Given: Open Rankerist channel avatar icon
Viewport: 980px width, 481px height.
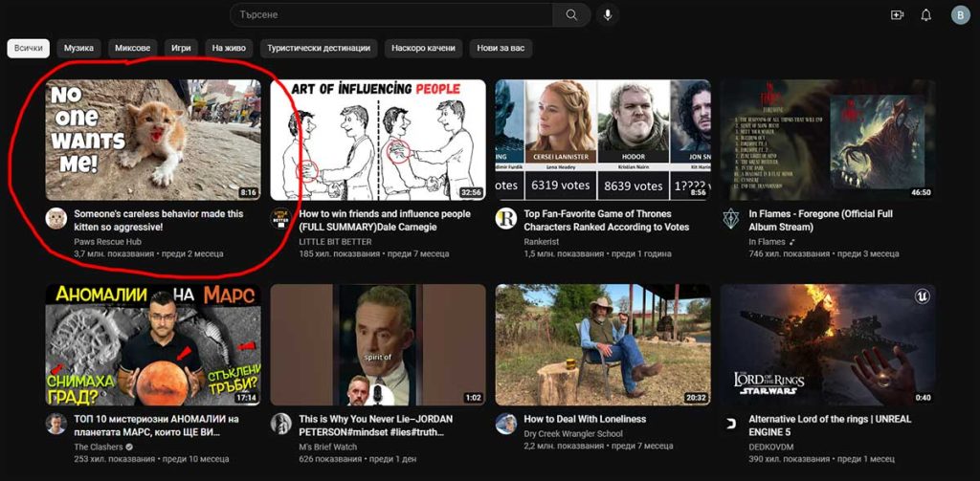Looking at the screenshot, I should pos(506,218).
